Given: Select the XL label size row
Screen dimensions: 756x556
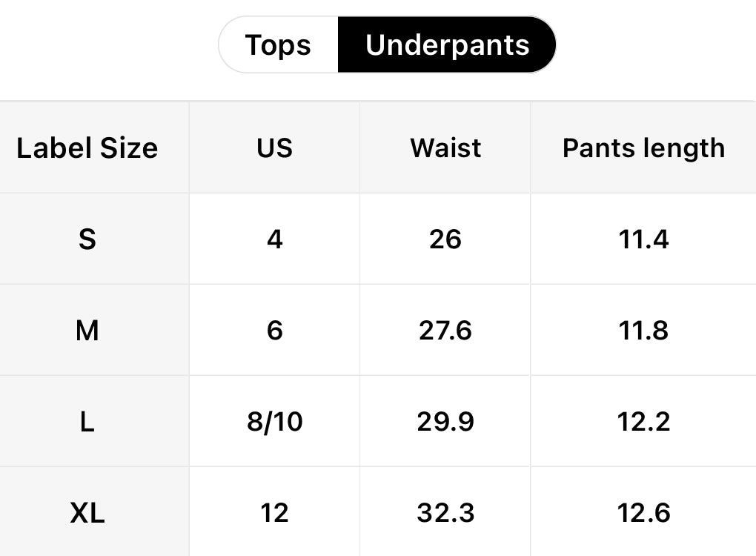Looking at the screenshot, I should click(x=87, y=513).
